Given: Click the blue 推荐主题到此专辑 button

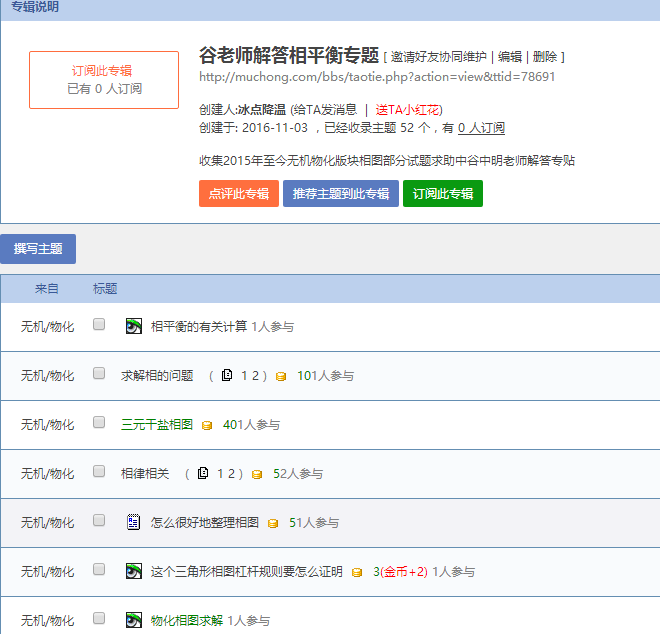Looking at the screenshot, I should [x=341, y=194].
